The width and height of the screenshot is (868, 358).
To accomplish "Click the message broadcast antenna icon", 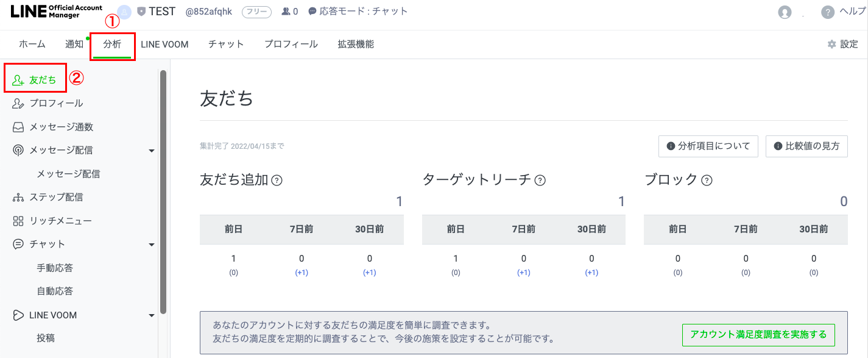I will click(18, 150).
